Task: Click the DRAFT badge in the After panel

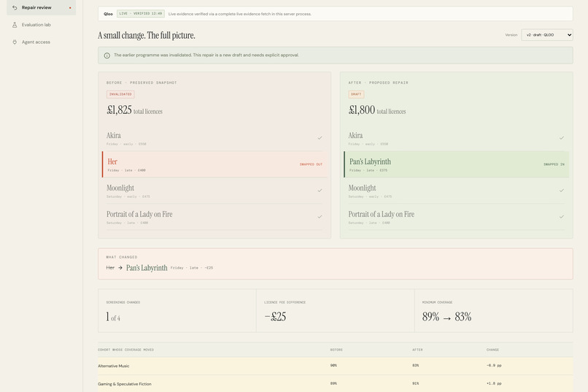Action: coord(356,94)
